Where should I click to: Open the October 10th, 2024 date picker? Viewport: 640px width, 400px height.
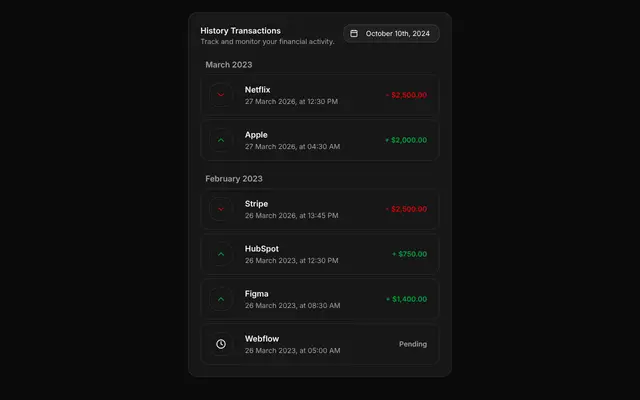391,33
